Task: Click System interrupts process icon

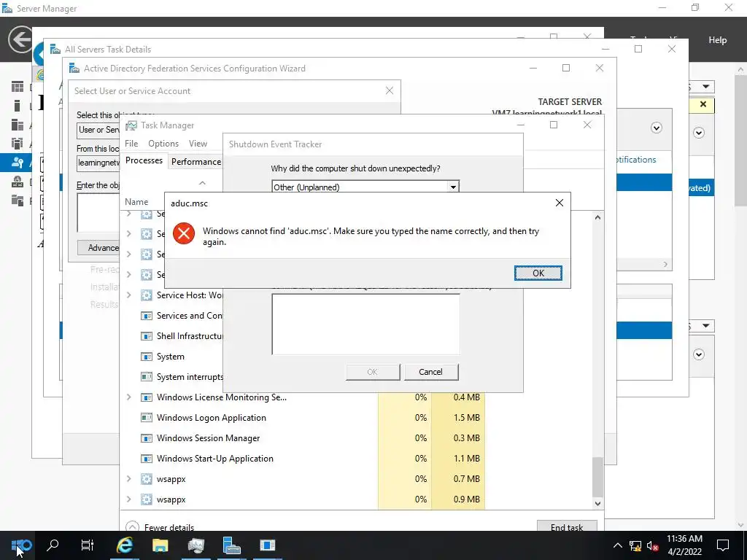Action: pyautogui.click(x=147, y=377)
